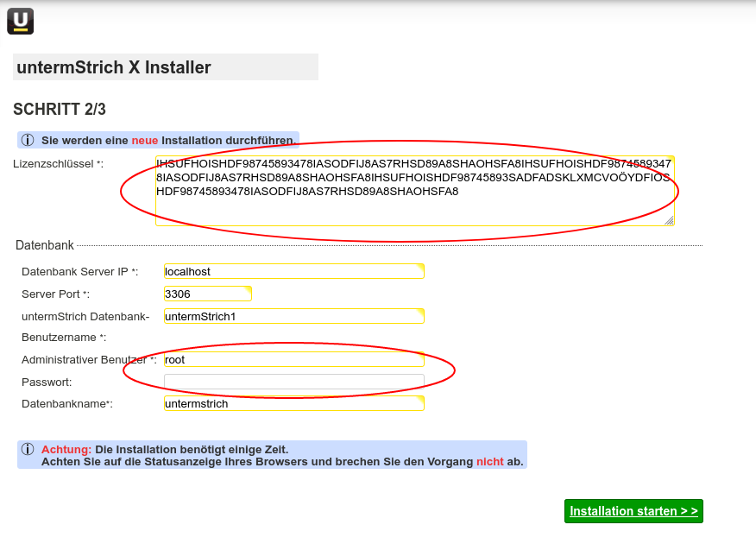Click the SCHRITT 2/3 step heading
This screenshot has width=756, height=550.
[x=60, y=109]
